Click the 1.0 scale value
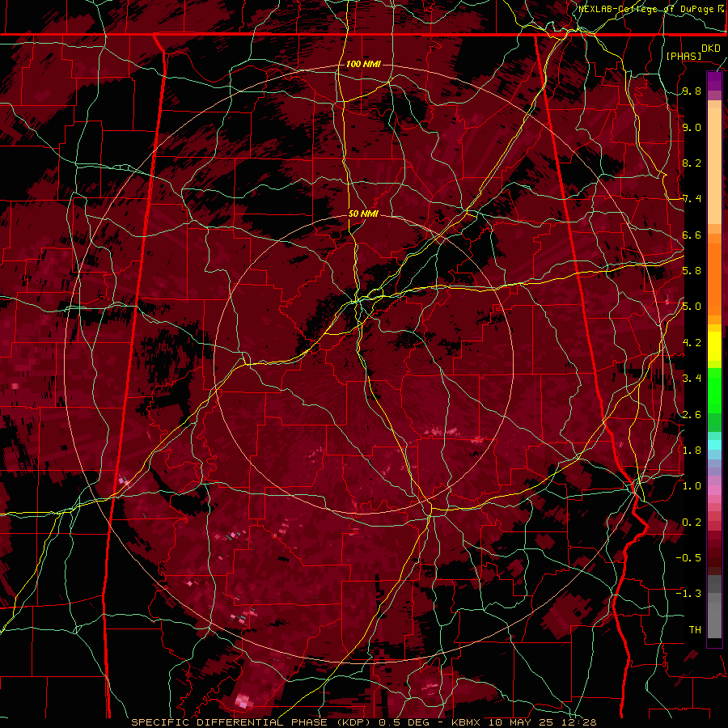The image size is (728, 728). [692, 486]
